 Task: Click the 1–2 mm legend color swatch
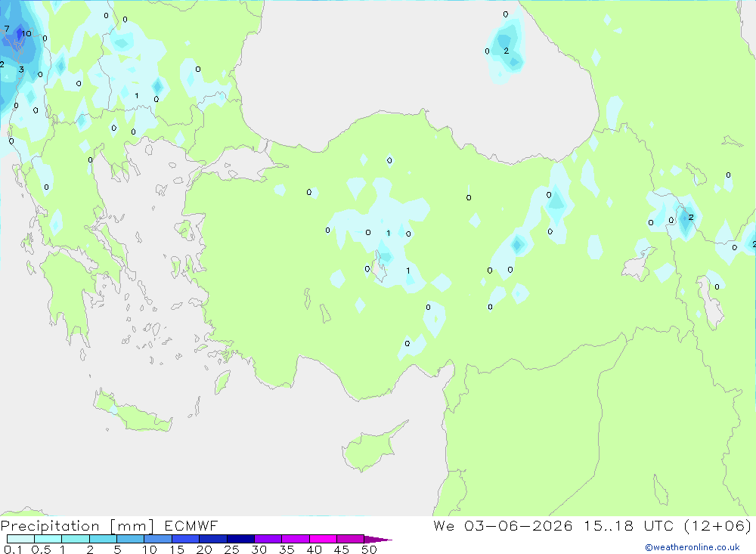(76, 539)
